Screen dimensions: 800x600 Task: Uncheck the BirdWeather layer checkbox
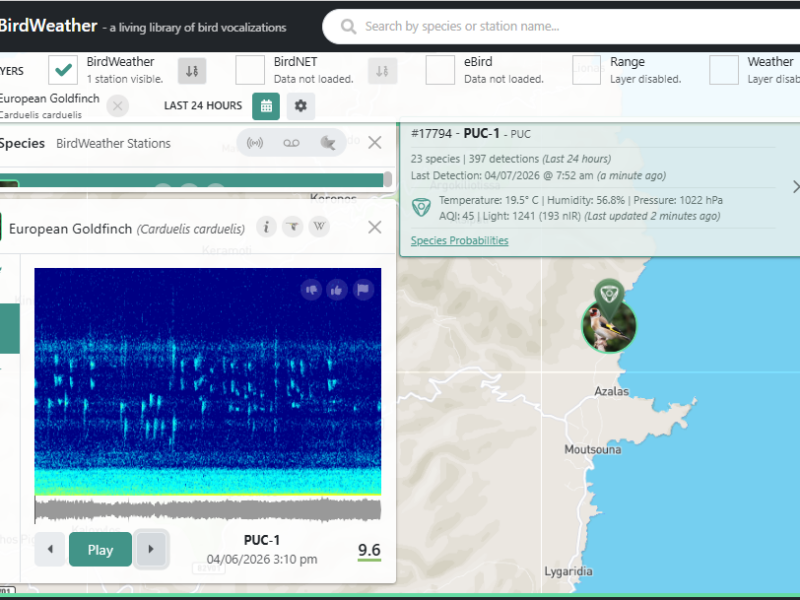[x=61, y=70]
